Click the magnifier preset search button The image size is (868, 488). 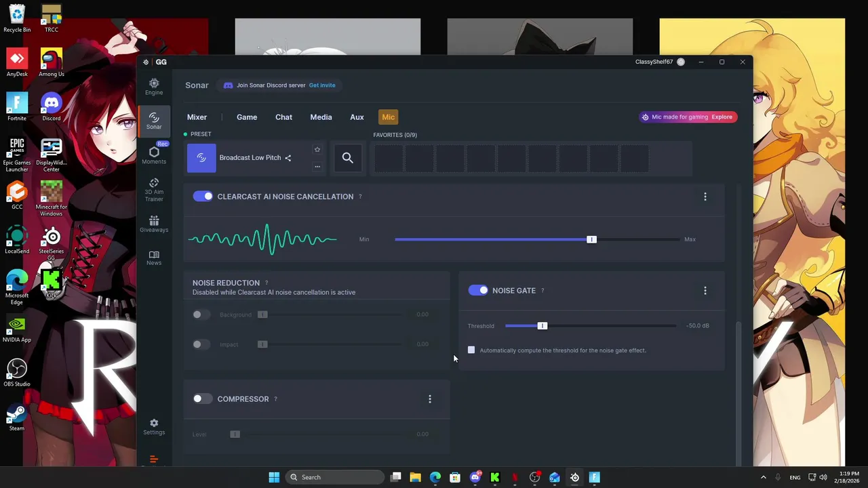click(347, 158)
